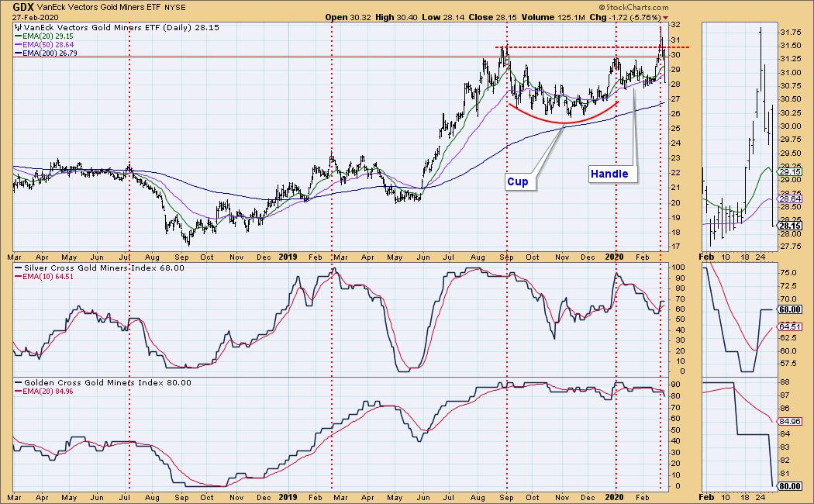The image size is (814, 504).
Task: Click the red cup arc on the price chart
Action: click(564, 123)
